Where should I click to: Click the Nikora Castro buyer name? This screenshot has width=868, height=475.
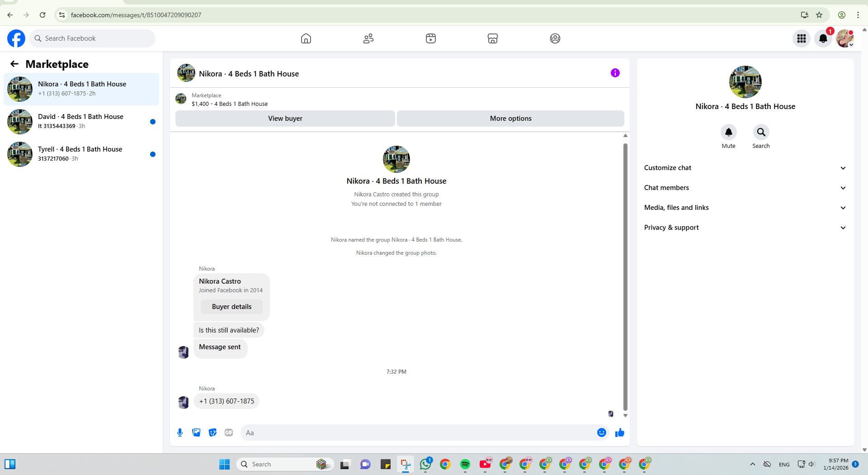[x=220, y=281]
